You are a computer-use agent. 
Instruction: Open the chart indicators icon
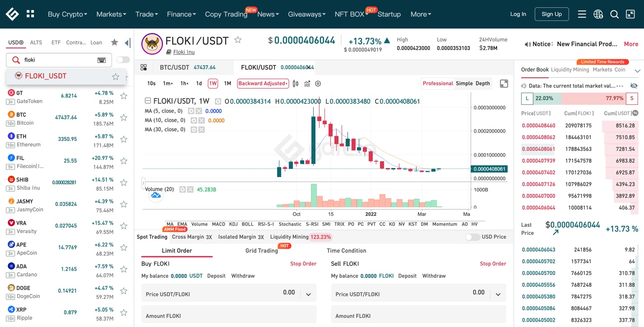(307, 84)
